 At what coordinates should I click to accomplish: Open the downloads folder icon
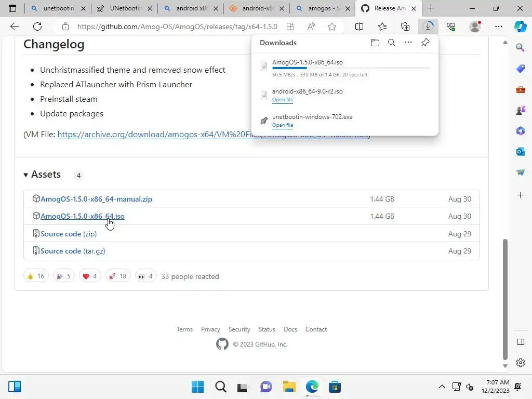(x=375, y=43)
